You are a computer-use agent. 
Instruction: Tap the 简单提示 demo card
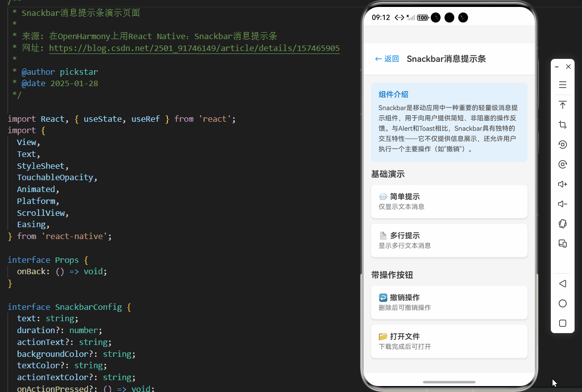pos(449,201)
